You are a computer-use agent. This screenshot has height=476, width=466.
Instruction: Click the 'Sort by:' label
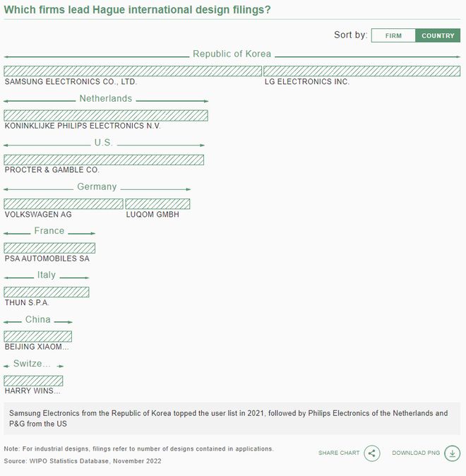[351, 35]
